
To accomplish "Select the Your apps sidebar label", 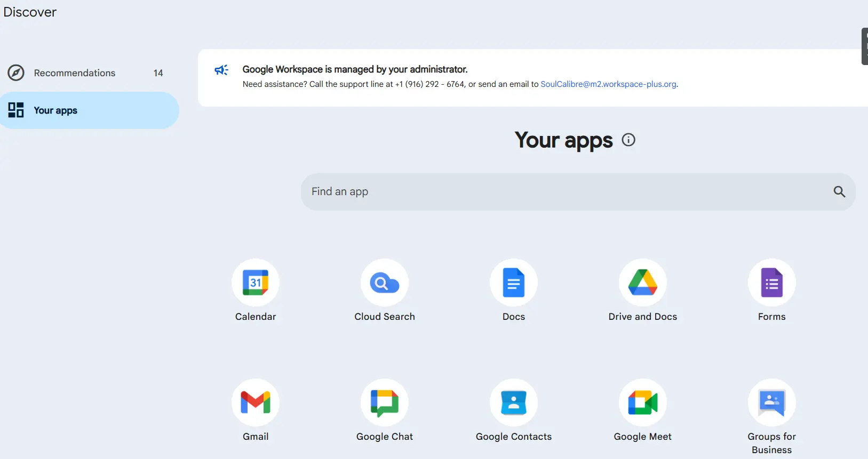I will [55, 110].
